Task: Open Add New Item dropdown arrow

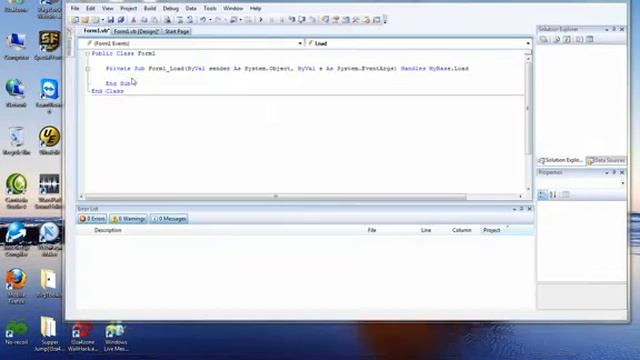Action: tap(103, 20)
